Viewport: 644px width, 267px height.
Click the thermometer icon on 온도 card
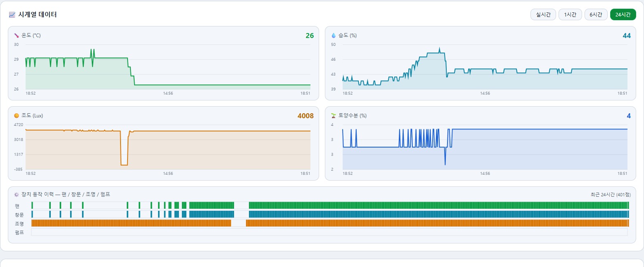click(x=17, y=36)
